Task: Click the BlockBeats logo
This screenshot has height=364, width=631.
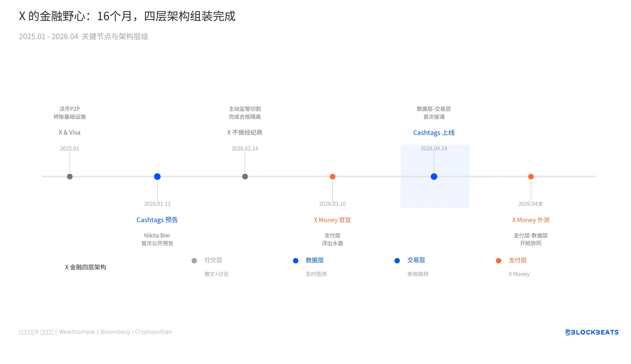Action: click(x=592, y=332)
